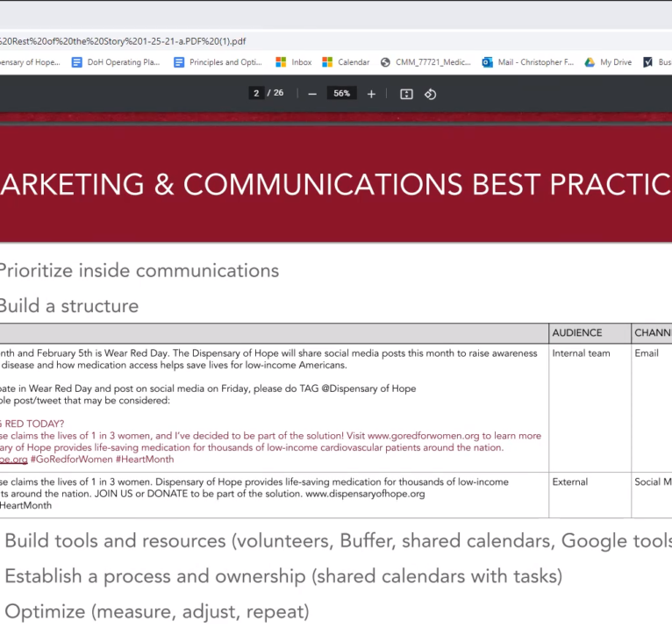Click the 'Internal team' table cell
Screen dimensions: 672x641
[581, 353]
